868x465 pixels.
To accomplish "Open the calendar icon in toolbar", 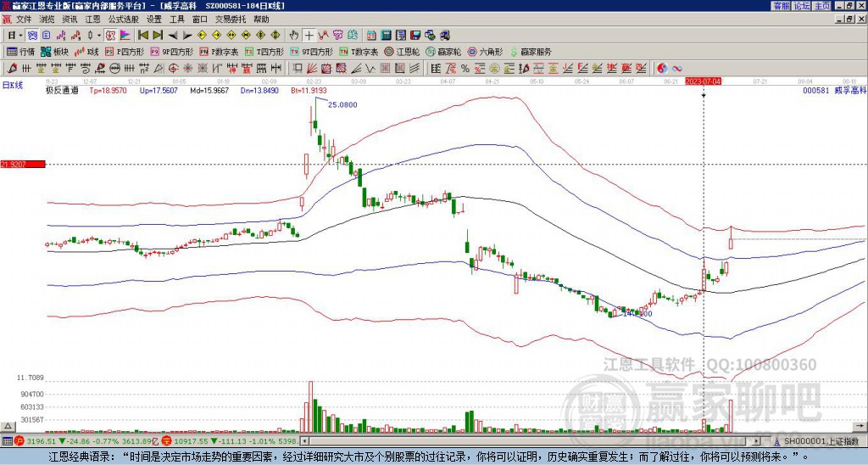I will pyautogui.click(x=371, y=36).
